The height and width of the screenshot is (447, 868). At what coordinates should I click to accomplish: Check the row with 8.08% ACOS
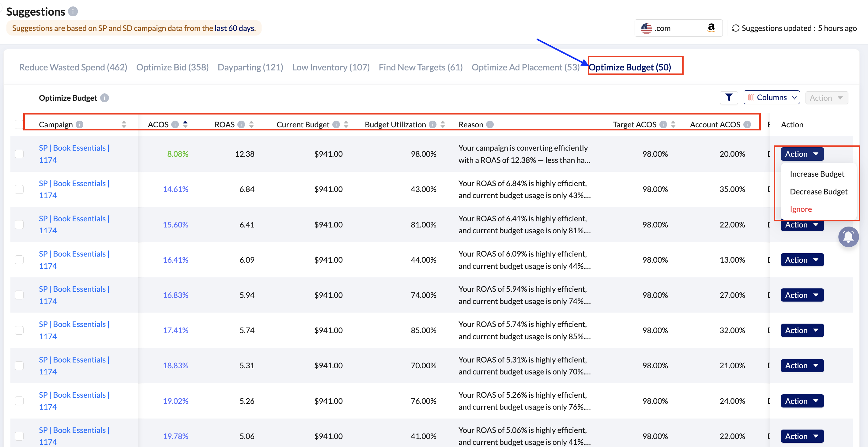point(19,154)
